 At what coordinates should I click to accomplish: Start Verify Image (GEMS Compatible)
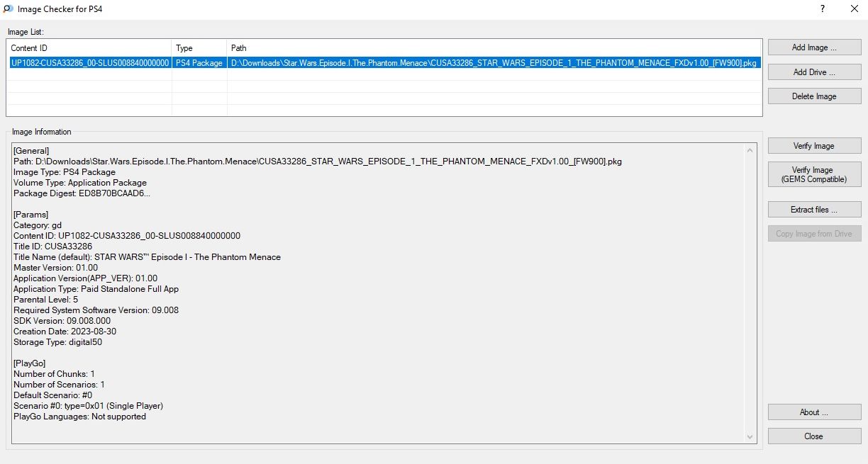(x=814, y=174)
